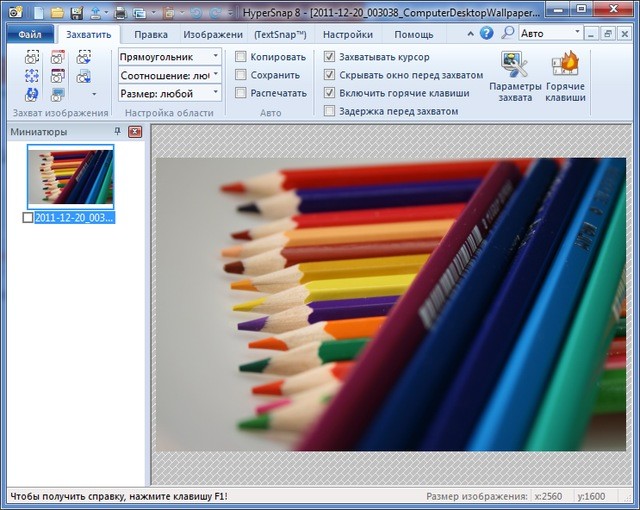
Task: Switch to the 'Правка' tab
Action: coord(151,34)
